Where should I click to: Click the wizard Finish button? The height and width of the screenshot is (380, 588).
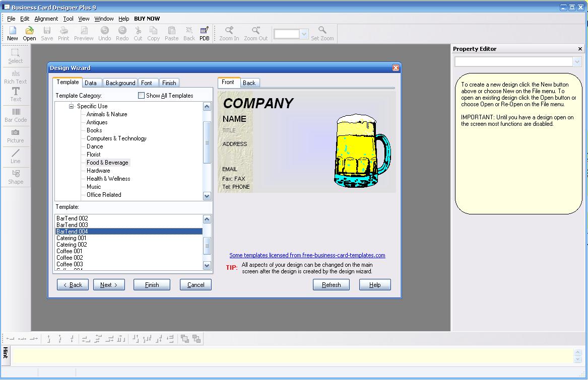[152, 285]
